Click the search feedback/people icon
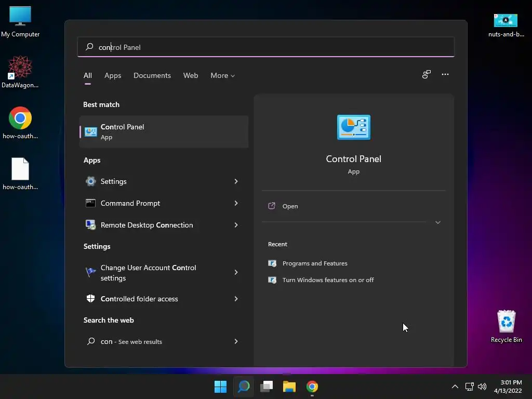 426,74
